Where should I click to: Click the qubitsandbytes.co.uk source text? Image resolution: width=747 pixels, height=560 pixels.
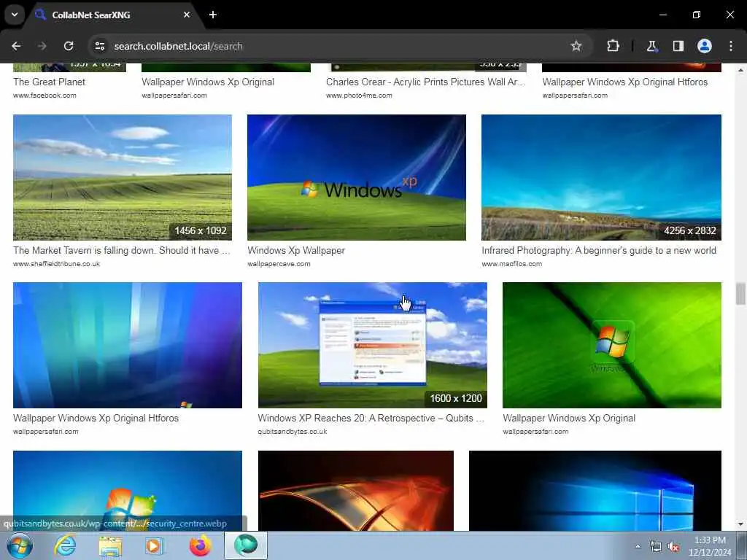click(x=293, y=432)
